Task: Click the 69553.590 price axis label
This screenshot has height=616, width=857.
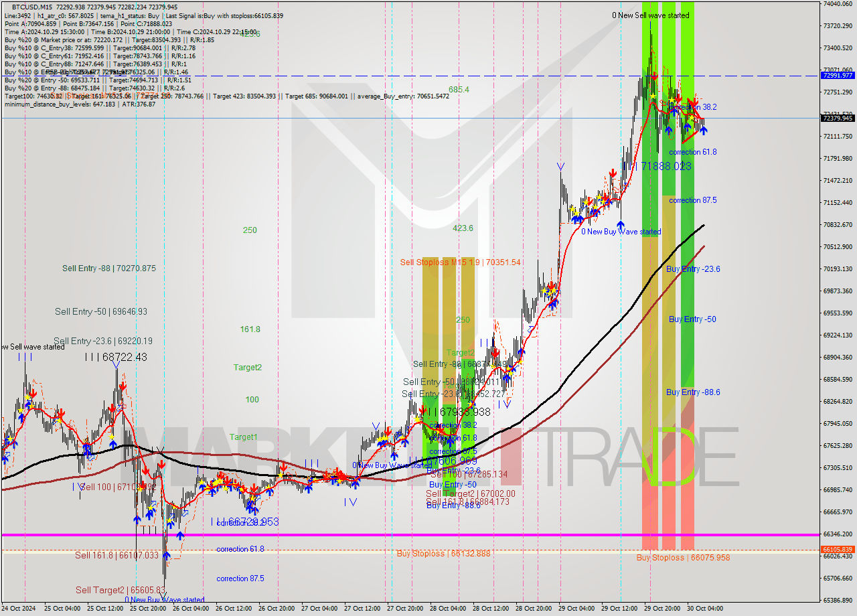Action: (838, 313)
